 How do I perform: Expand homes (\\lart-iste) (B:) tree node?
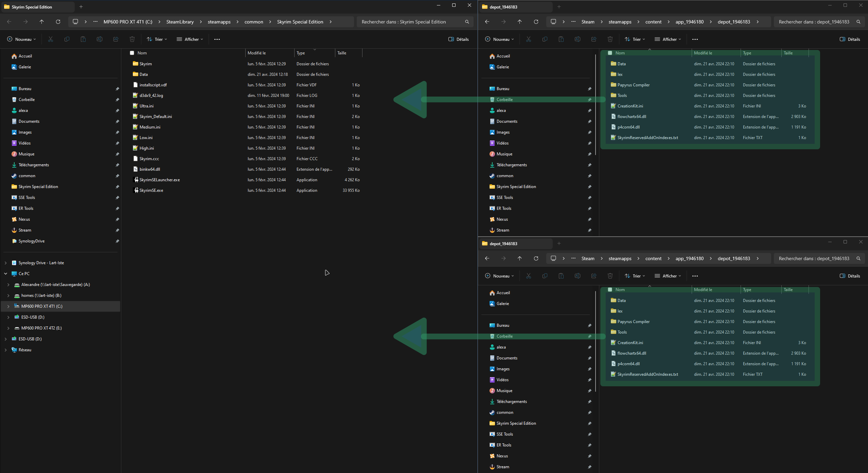pos(8,295)
